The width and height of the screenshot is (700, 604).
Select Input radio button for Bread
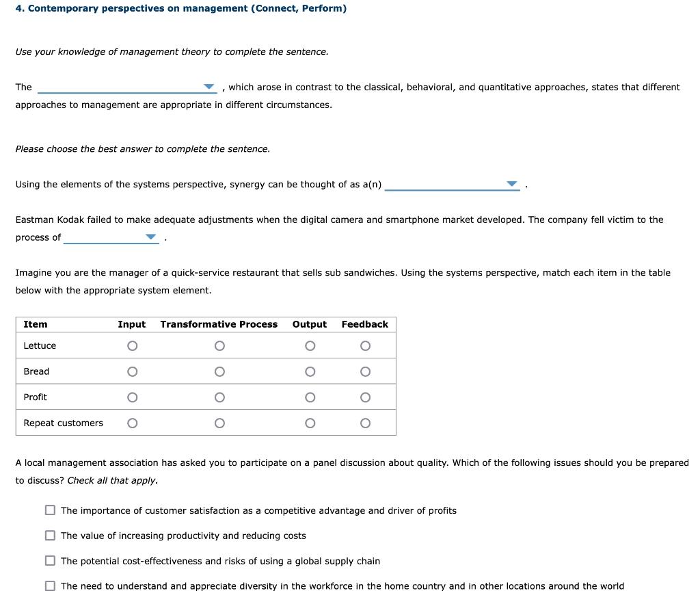(x=131, y=371)
